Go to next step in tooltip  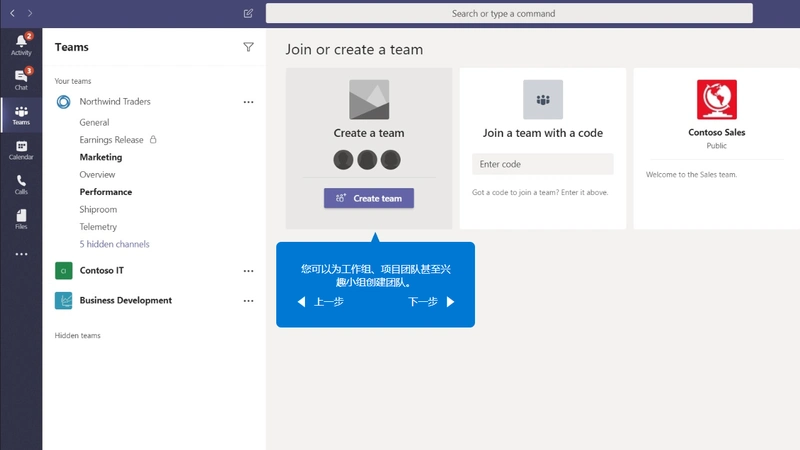click(x=431, y=302)
